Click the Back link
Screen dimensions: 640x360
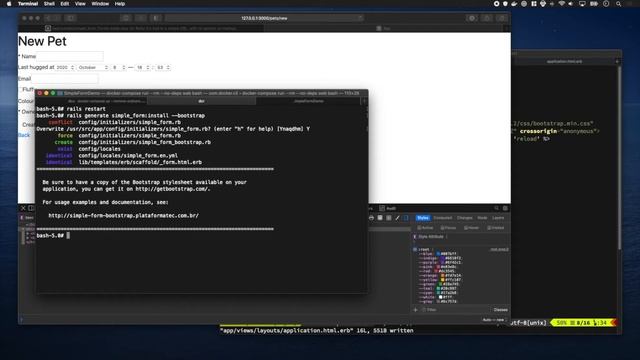click(x=24, y=135)
